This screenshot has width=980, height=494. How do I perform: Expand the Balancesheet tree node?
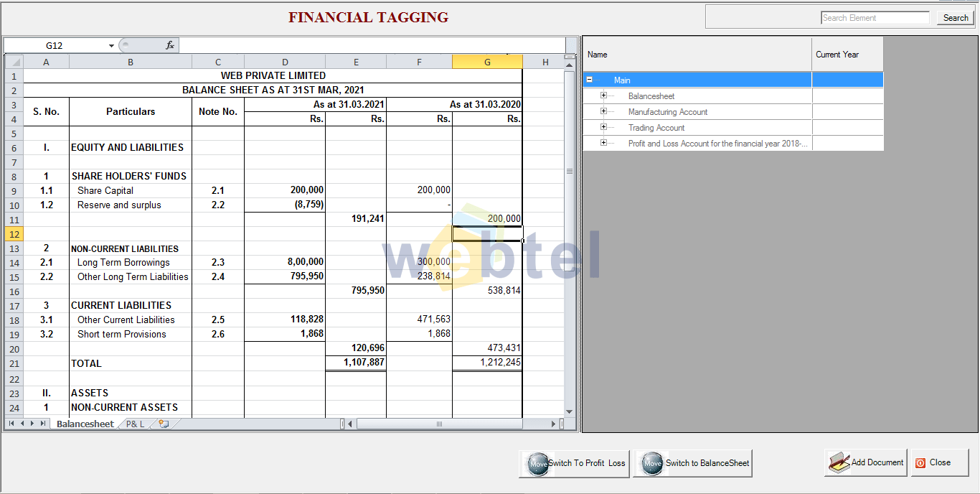click(603, 95)
